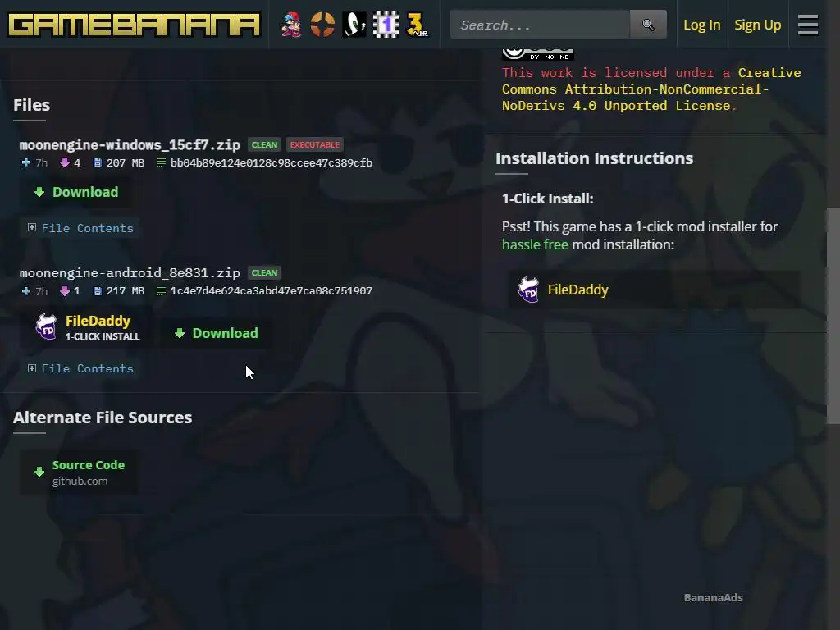
Task: Click Log In in the header
Action: tap(702, 25)
